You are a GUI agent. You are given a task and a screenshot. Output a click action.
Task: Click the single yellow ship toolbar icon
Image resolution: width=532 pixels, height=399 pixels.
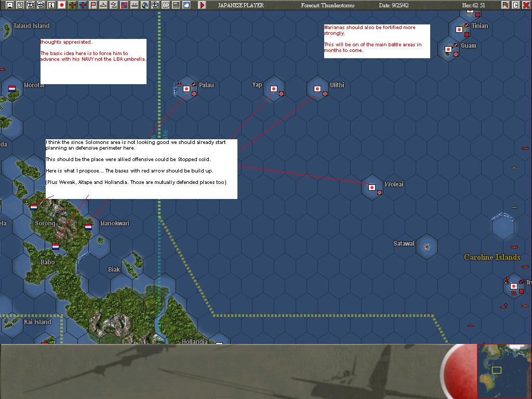103,5
